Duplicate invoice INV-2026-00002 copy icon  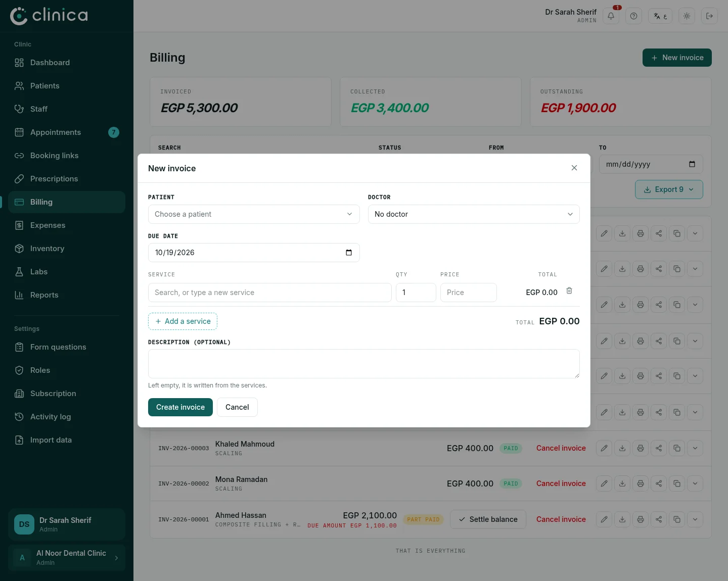point(677,483)
